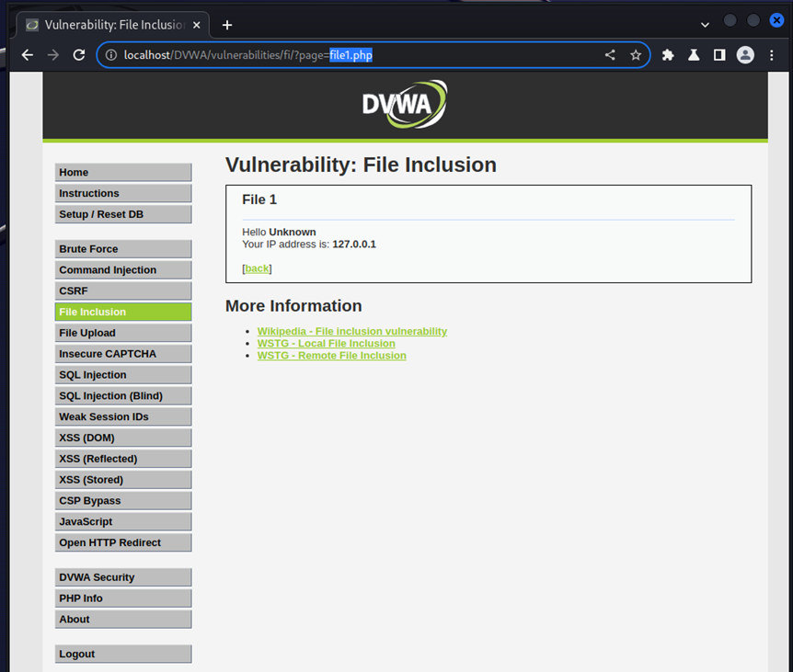Bookmark this page with the star icon
Screen dimensions: 793x672
pyautogui.click(x=636, y=55)
